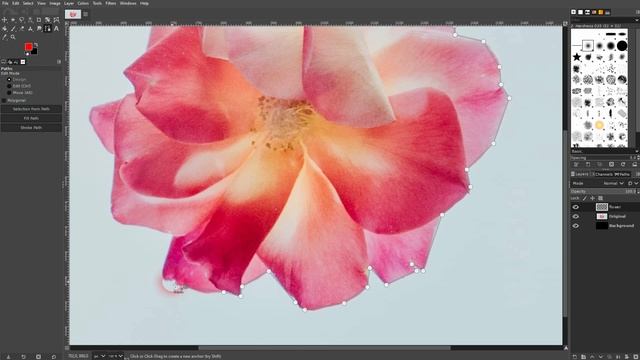Select Move (Alt) mode radio button
This screenshot has width=640, height=360.
coord(9,93)
